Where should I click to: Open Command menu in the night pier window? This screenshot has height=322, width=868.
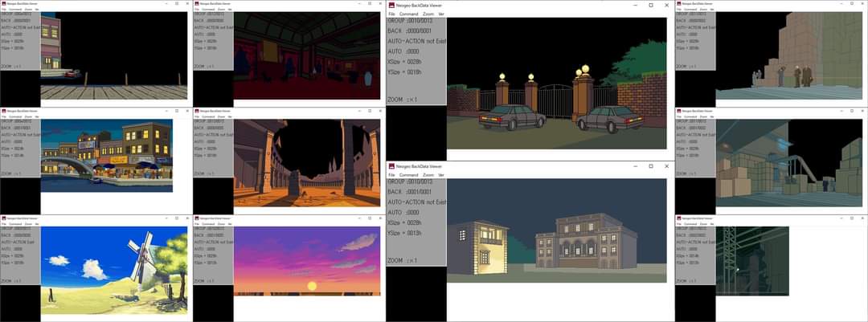click(x=15, y=9)
